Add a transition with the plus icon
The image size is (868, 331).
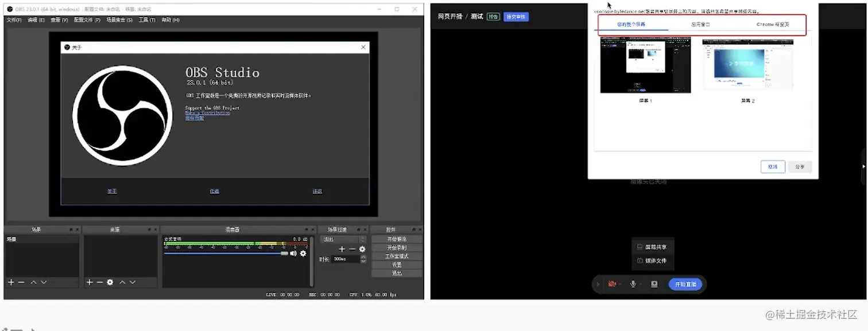tap(342, 249)
